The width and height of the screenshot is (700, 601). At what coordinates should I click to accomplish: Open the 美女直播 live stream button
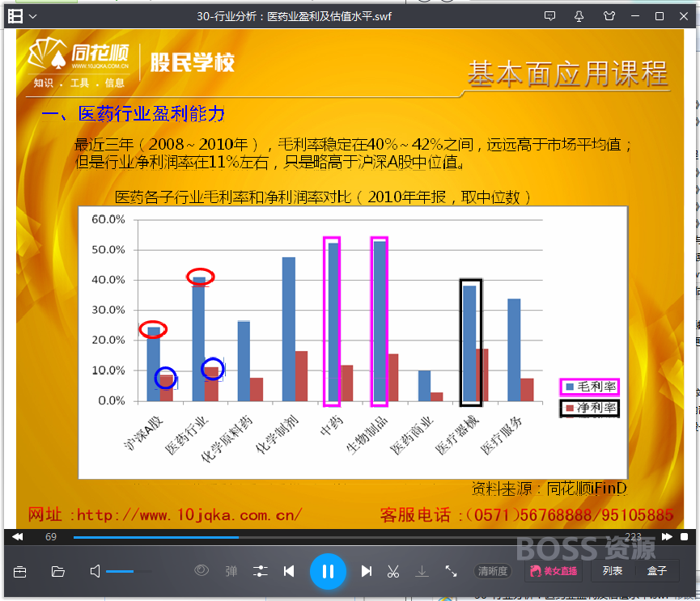554,571
